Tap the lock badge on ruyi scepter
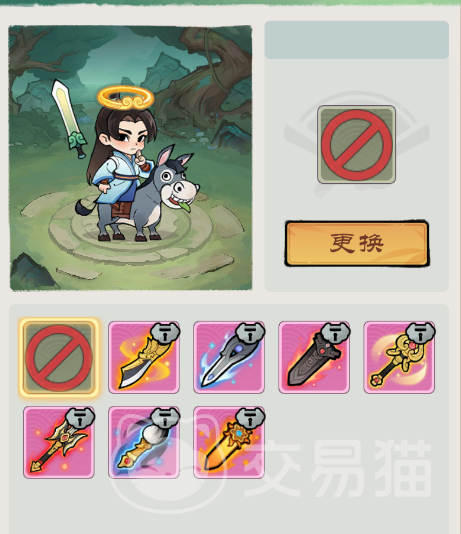This screenshot has height=534, width=461. 420,333
